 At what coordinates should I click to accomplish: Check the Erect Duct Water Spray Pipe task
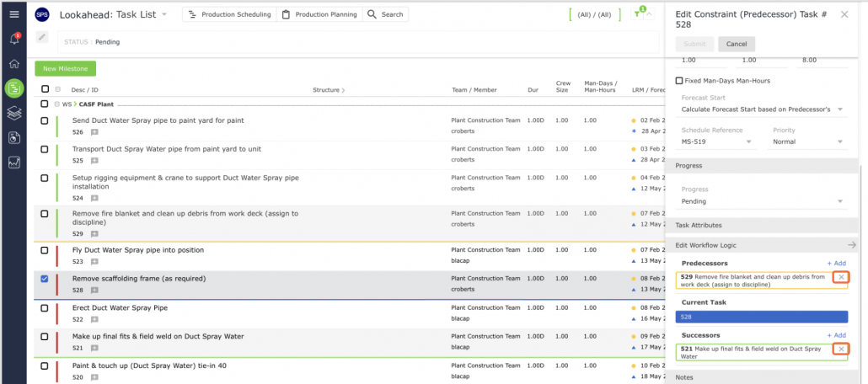pos(45,308)
